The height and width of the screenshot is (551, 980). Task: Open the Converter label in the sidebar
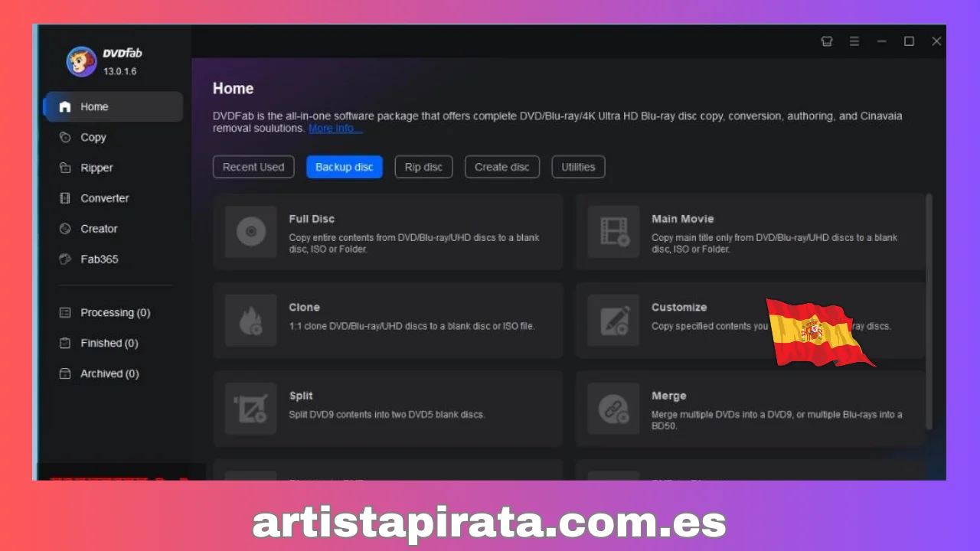pos(105,198)
